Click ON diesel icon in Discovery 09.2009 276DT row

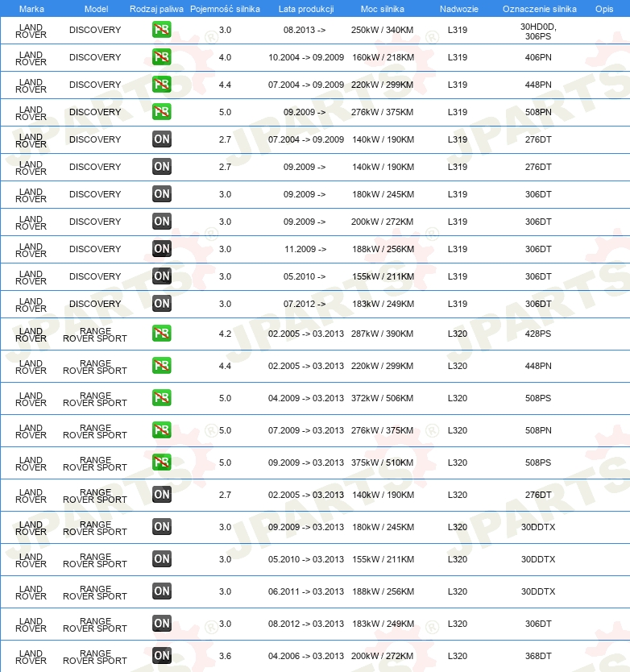[162, 167]
